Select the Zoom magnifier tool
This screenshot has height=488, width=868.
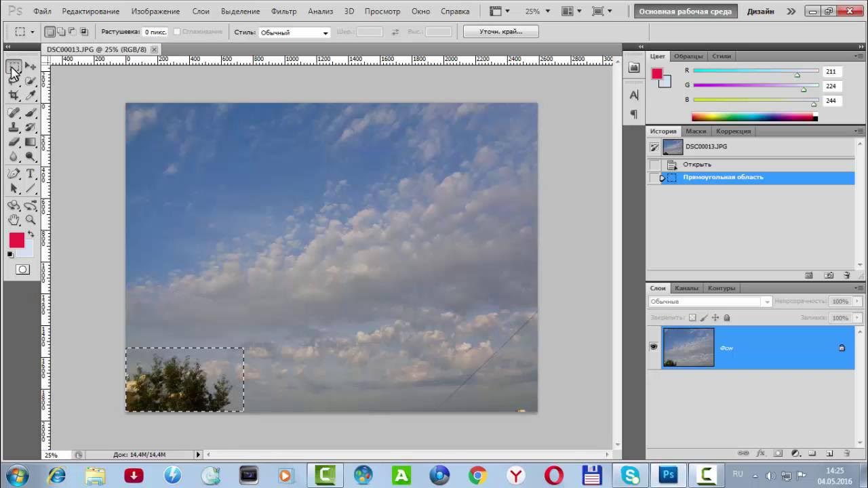point(31,220)
